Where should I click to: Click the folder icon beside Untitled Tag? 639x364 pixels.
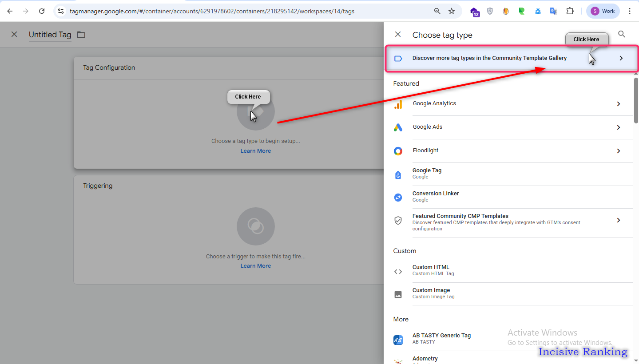81,35
